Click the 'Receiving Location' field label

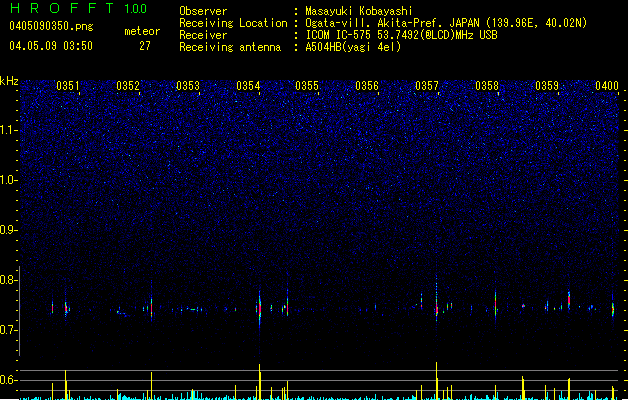233,23
